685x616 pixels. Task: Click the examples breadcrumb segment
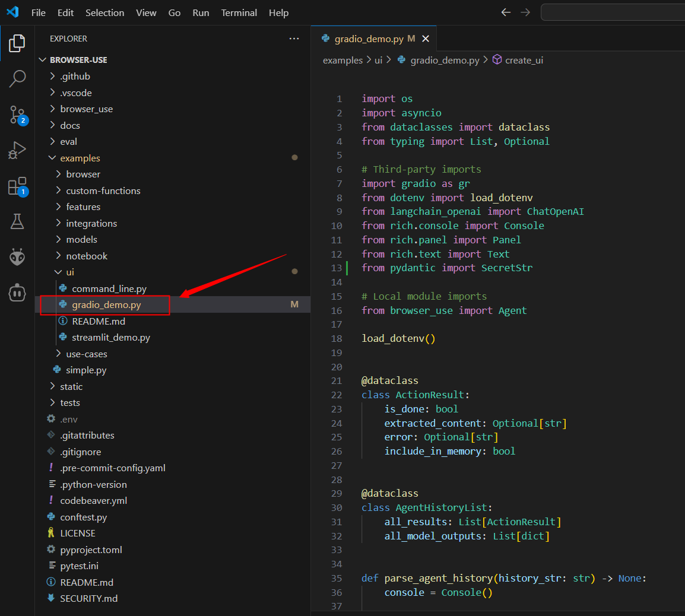[342, 61]
